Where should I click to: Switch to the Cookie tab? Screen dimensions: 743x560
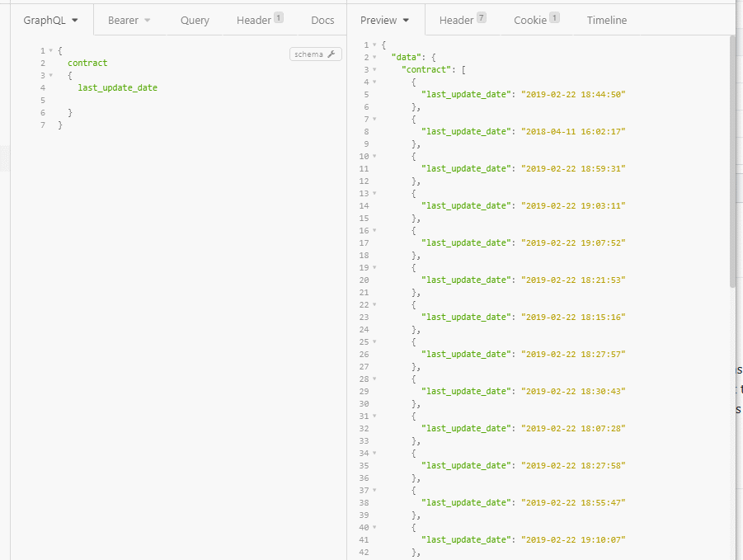pos(536,20)
